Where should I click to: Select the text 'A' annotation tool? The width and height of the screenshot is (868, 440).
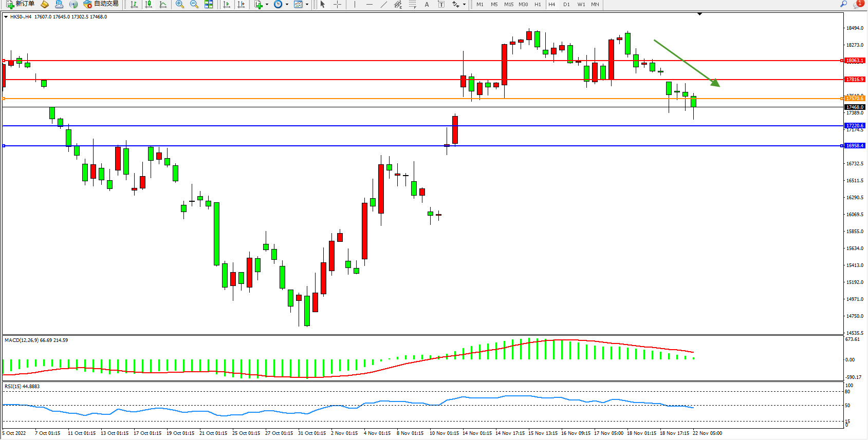(x=427, y=4)
